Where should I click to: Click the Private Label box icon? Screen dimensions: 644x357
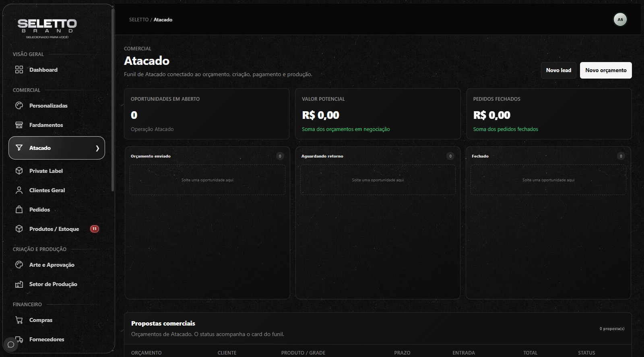[19, 171]
